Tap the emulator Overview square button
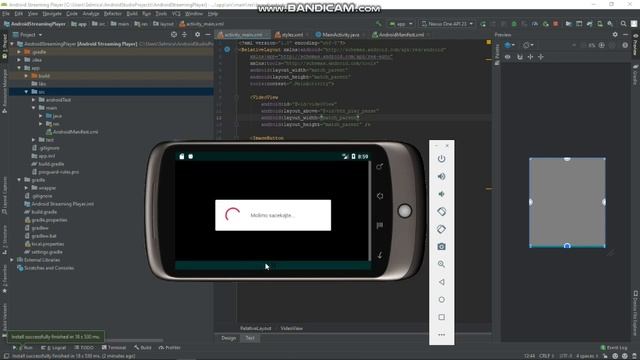This screenshot has height=360, width=640. pos(441,317)
